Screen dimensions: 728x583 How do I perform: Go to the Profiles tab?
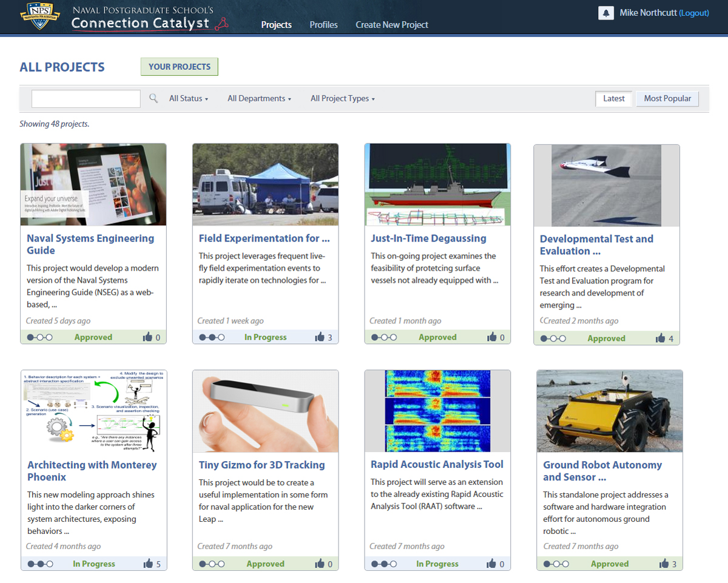pyautogui.click(x=323, y=25)
